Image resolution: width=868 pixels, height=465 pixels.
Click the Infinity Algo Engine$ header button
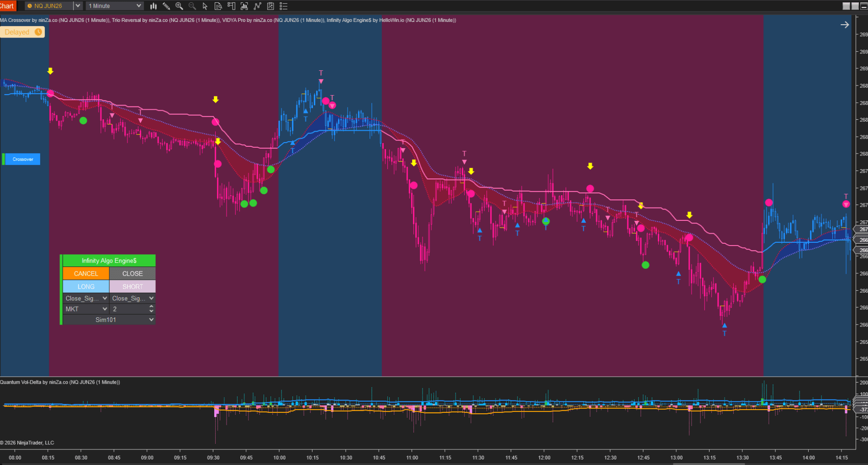tap(109, 261)
